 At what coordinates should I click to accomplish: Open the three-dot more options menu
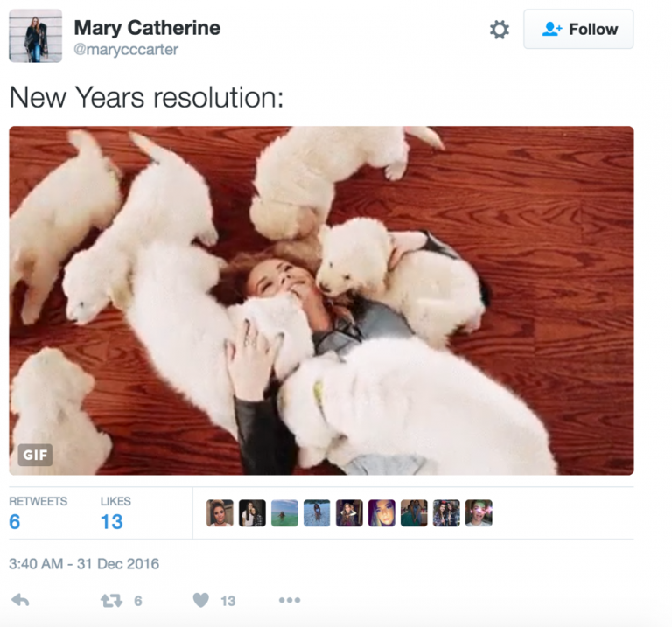(x=289, y=600)
